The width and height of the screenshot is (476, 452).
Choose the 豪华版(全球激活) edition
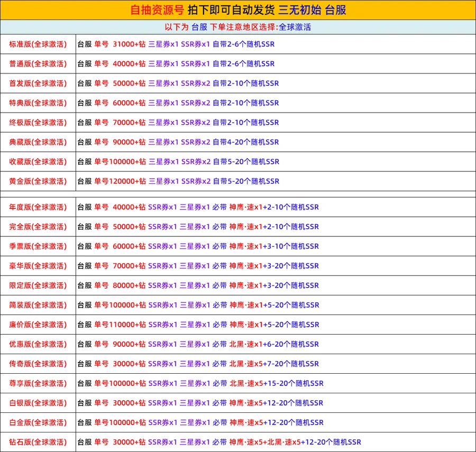pyautogui.click(x=38, y=266)
